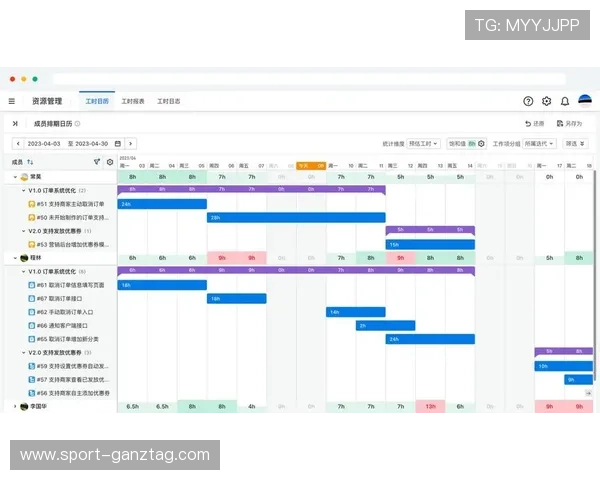The width and height of the screenshot is (600, 480).
Task: Click the 2023-04-30 end date field
Action: coord(91,144)
